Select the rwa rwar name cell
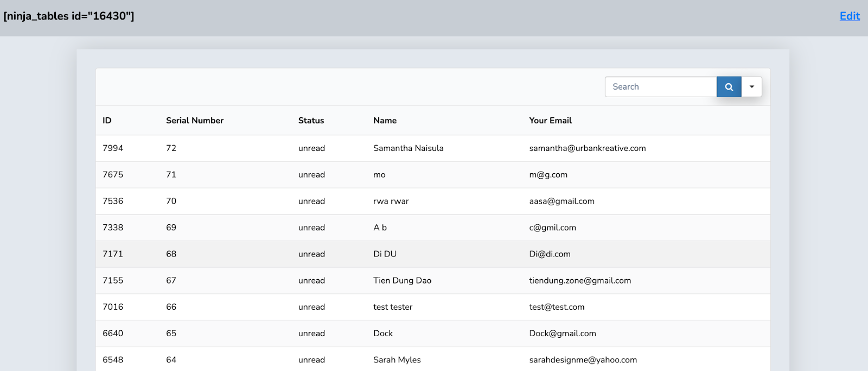Image resolution: width=868 pixels, height=371 pixels. point(391,201)
